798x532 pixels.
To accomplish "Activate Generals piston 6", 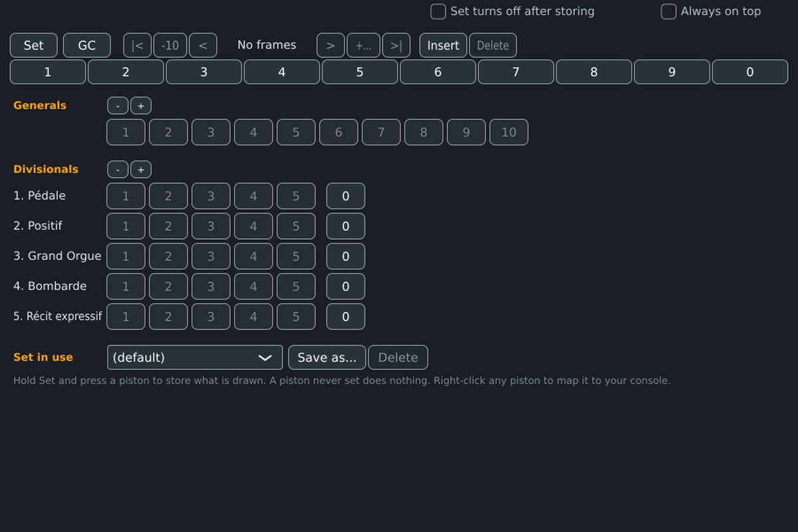I will coord(338,132).
